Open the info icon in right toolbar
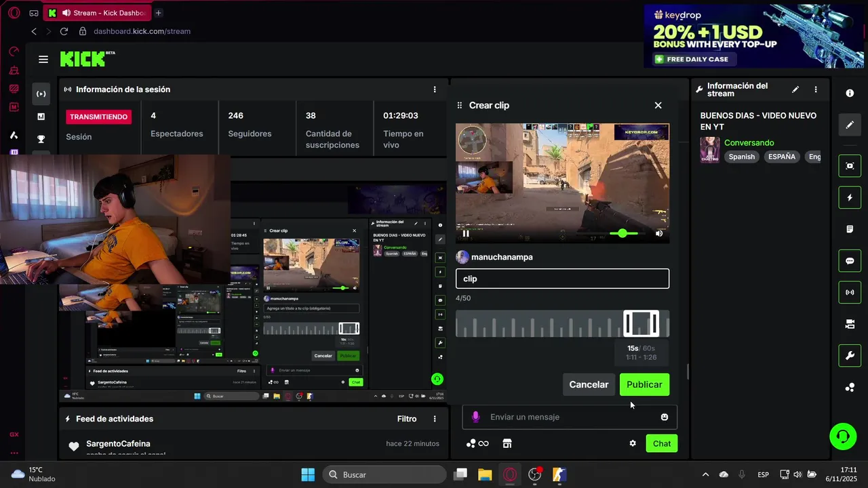The image size is (868, 488). pyautogui.click(x=850, y=93)
